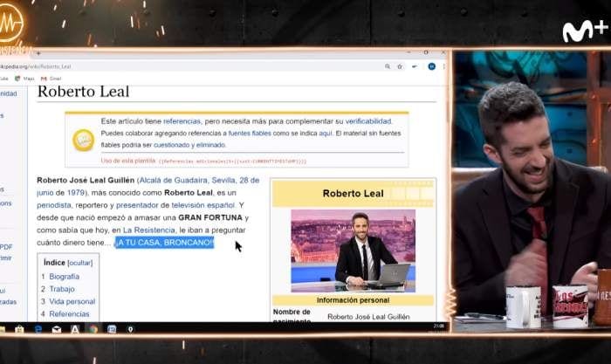Open the calendar-style app icon in the taskbar
The height and width of the screenshot is (364, 611).
point(112,329)
